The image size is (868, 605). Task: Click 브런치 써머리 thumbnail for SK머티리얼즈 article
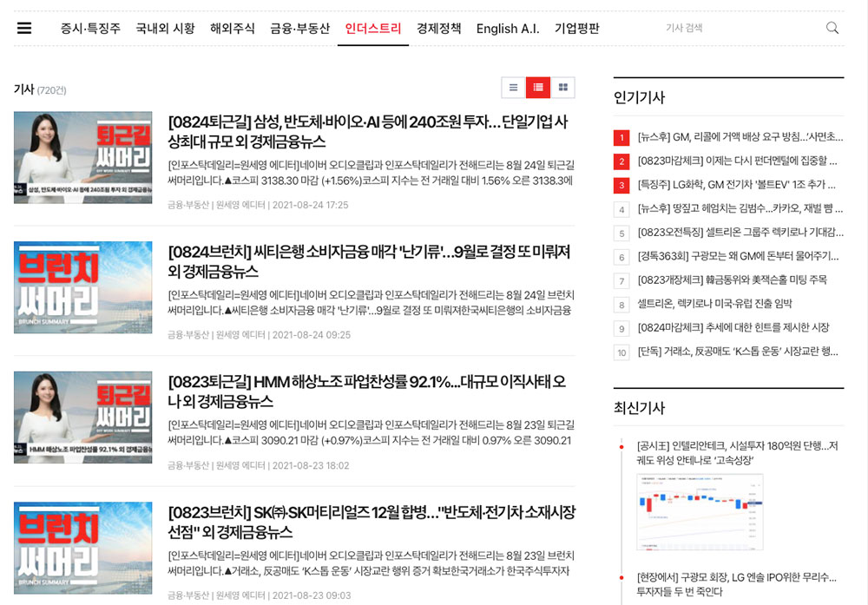coord(83,548)
